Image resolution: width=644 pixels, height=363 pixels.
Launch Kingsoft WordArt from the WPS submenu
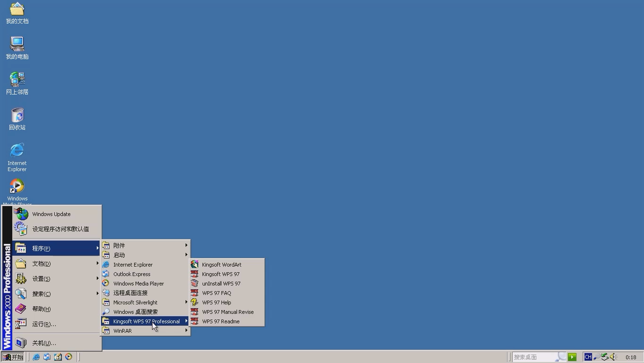(227, 264)
